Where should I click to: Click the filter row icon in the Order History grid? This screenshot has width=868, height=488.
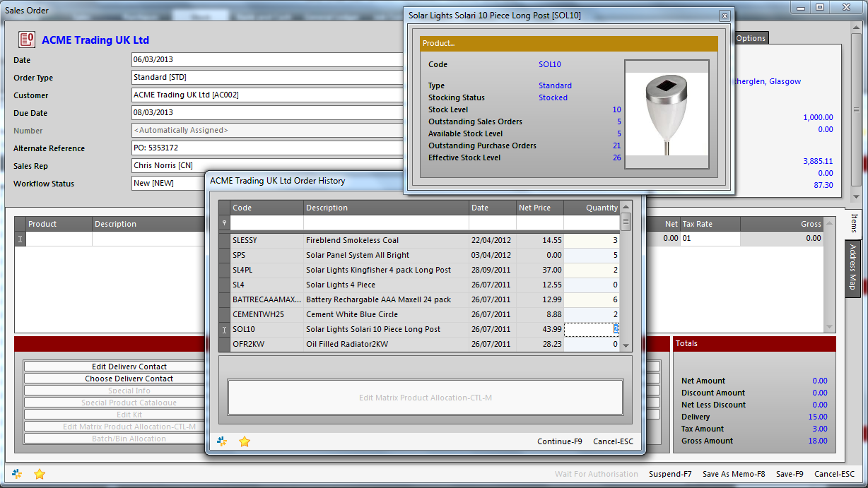click(225, 222)
